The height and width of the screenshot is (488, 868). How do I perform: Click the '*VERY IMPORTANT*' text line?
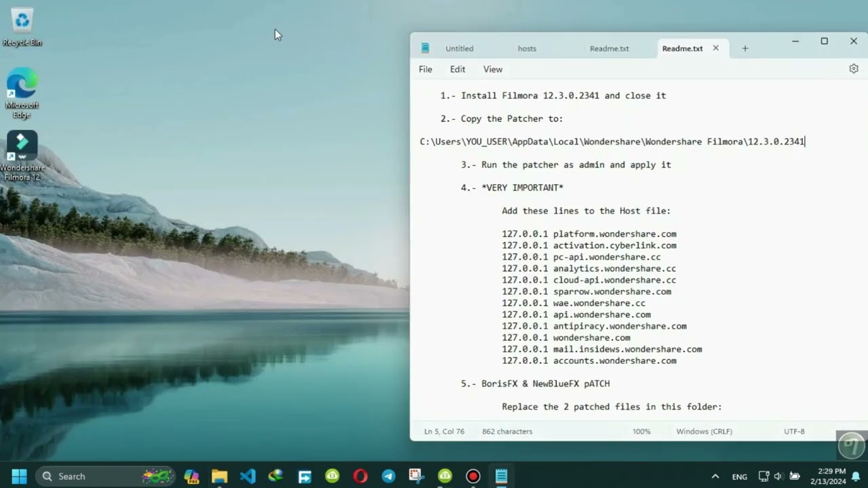(512, 188)
